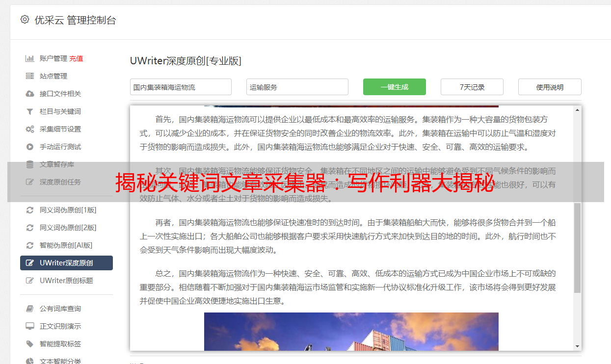611x364 pixels.
Task: Click the 优采云 管理控制台 title
Action: [75, 20]
